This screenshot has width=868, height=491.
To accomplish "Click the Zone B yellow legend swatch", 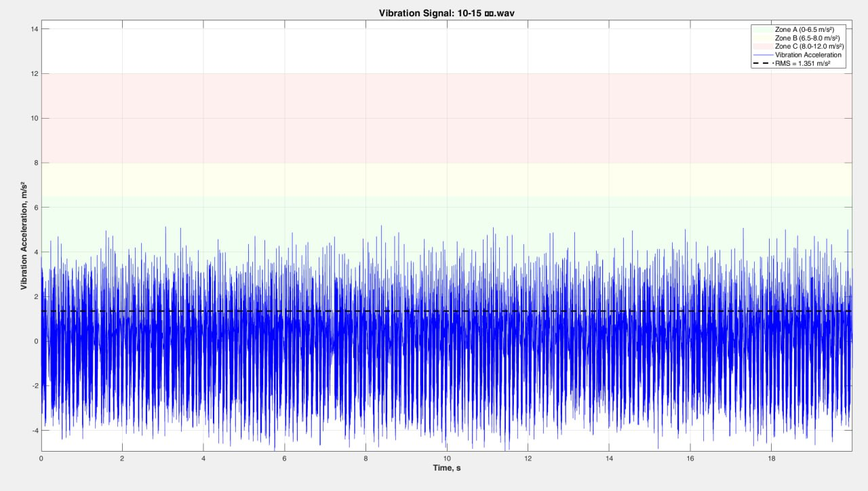I will click(x=762, y=38).
